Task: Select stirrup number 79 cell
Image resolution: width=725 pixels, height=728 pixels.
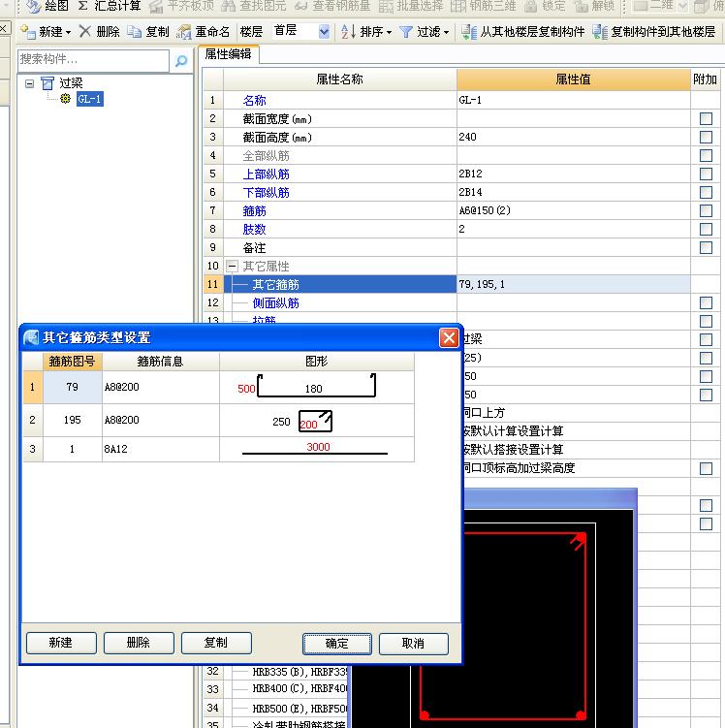Action: [x=72, y=387]
